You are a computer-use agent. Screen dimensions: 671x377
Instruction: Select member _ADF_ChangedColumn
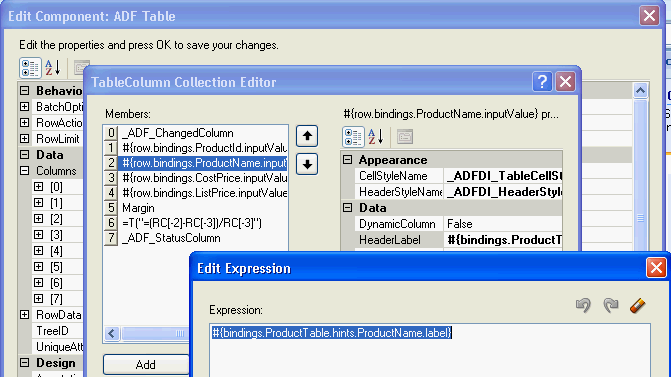(196, 133)
